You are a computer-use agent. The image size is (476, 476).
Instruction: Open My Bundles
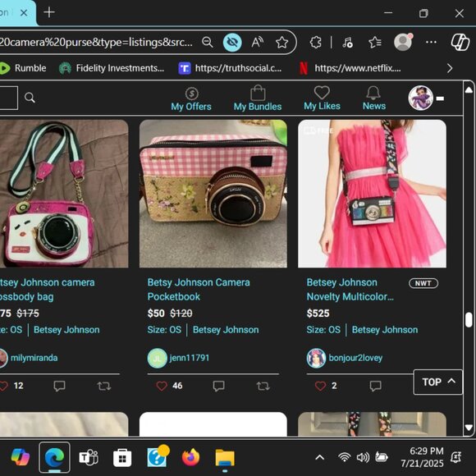[258, 98]
